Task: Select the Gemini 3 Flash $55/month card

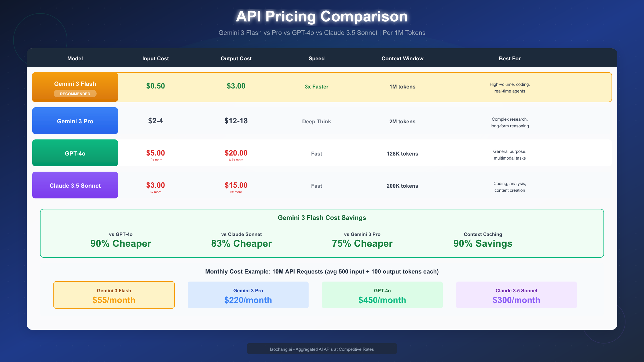Action: pyautogui.click(x=114, y=295)
